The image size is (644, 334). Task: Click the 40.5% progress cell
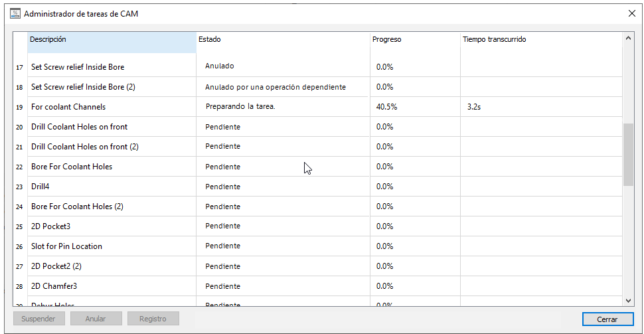pyautogui.click(x=387, y=107)
